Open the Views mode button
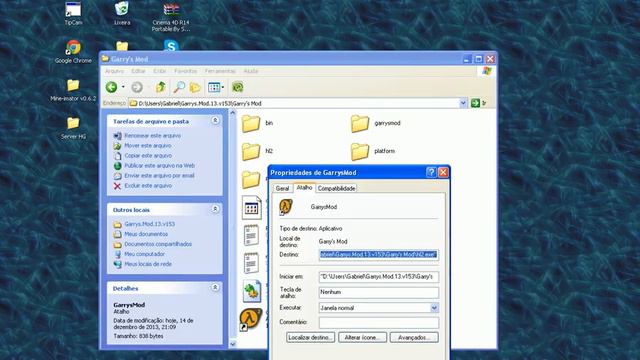 [x=213, y=87]
